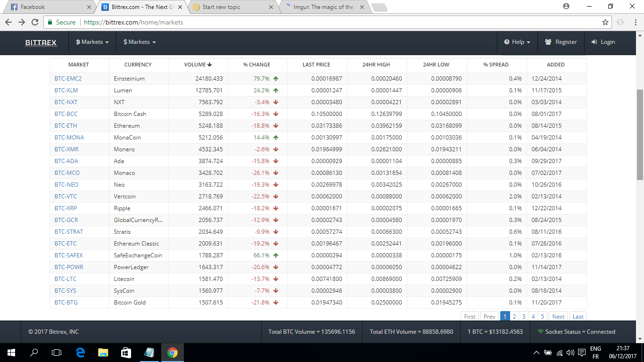
Task: Bookmark page with the star icon
Action: [x=605, y=22]
